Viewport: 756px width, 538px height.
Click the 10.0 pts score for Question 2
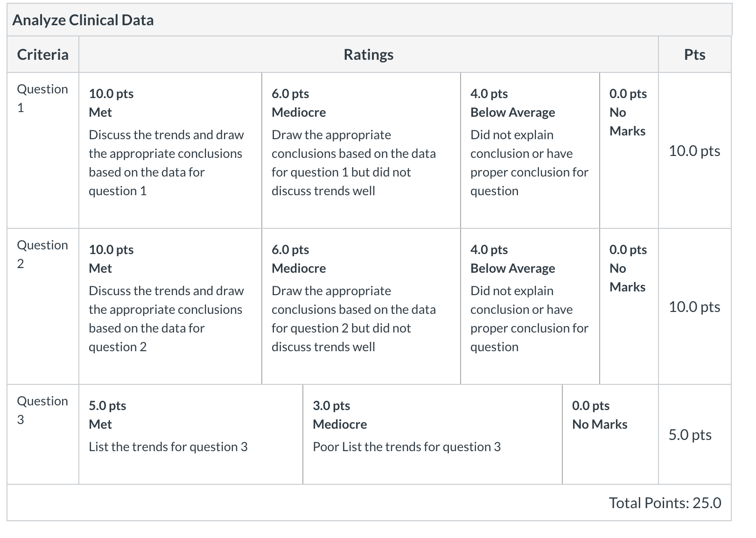coord(694,307)
